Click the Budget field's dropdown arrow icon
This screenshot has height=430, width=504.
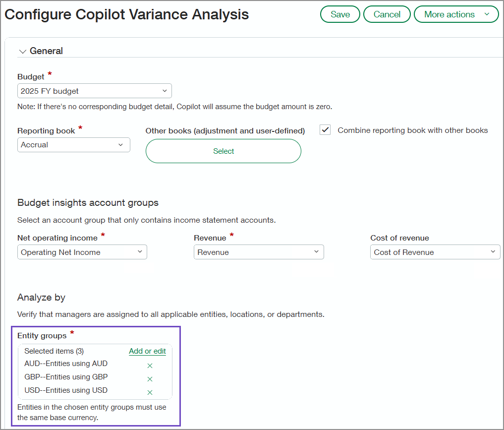pyautogui.click(x=165, y=91)
